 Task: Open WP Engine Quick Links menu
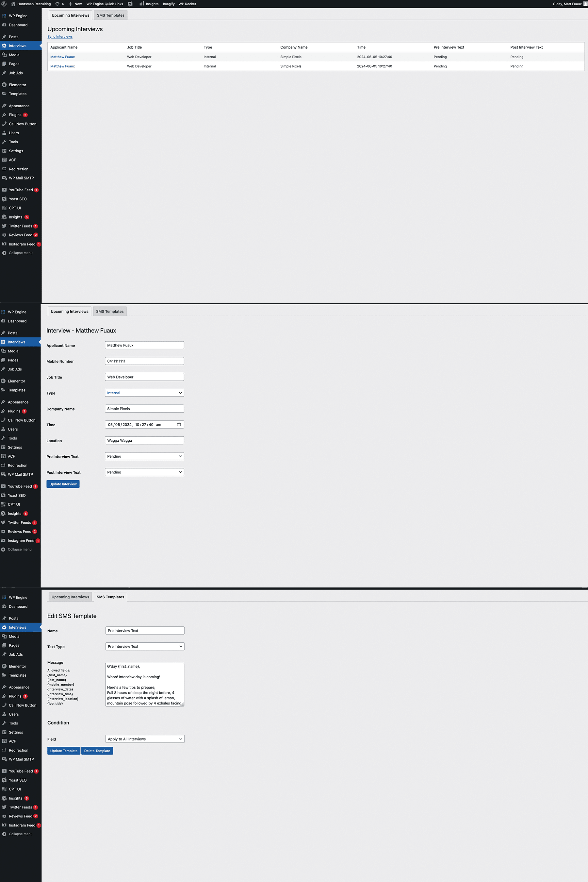pos(105,4)
